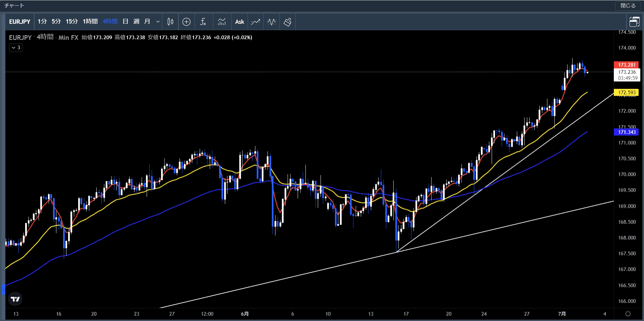Select the 4時間 timeframe
Image resolution: width=644 pixels, height=321 pixels.
coord(110,21)
